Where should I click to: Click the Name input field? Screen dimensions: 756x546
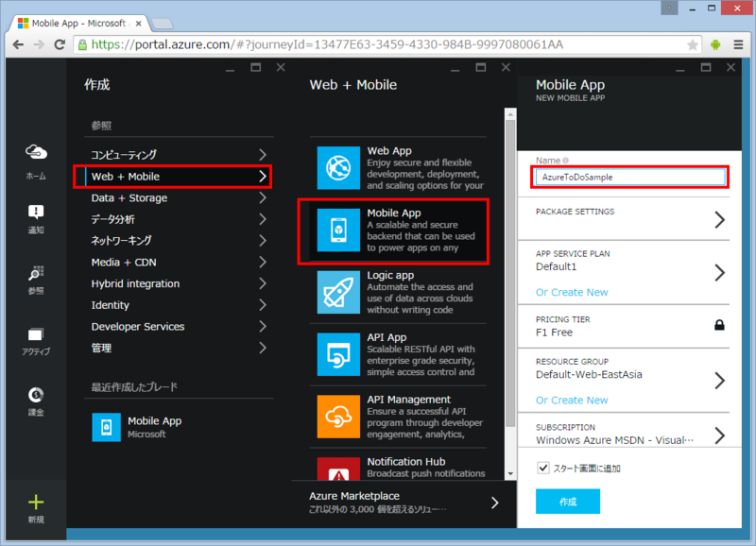coord(629,177)
